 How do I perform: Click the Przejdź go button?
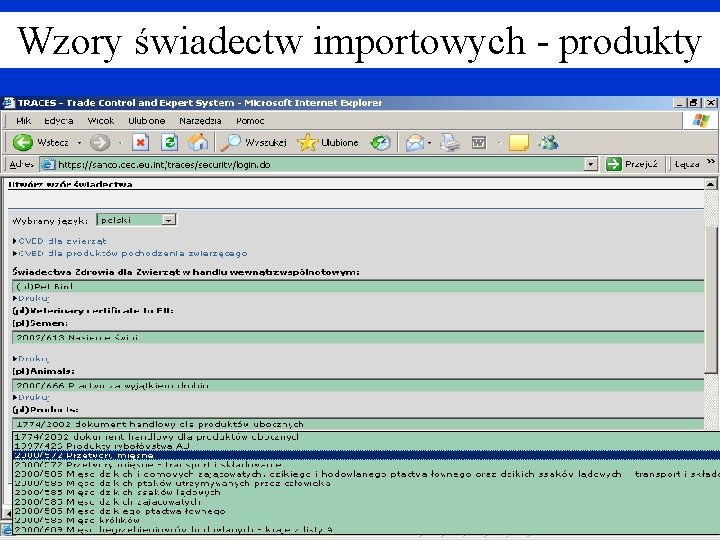pyautogui.click(x=632, y=164)
